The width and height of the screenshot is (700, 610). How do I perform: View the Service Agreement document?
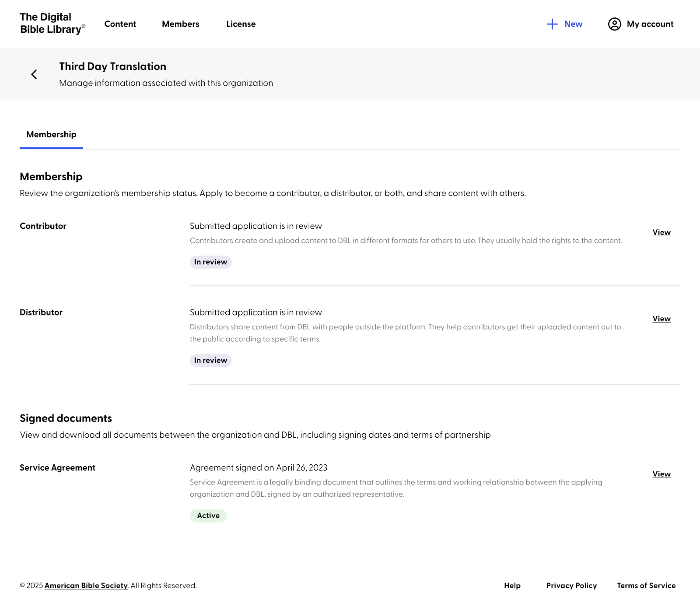[x=661, y=474]
